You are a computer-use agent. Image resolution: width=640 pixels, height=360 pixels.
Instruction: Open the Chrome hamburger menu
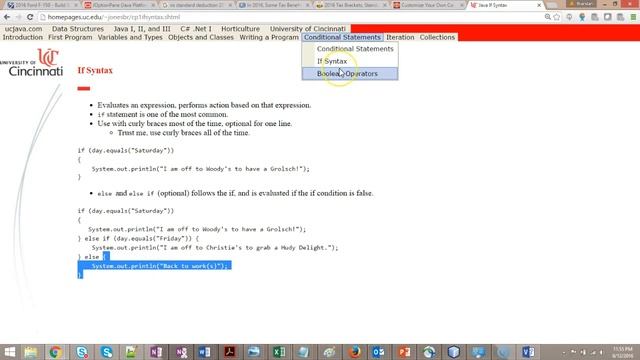tap(633, 17)
